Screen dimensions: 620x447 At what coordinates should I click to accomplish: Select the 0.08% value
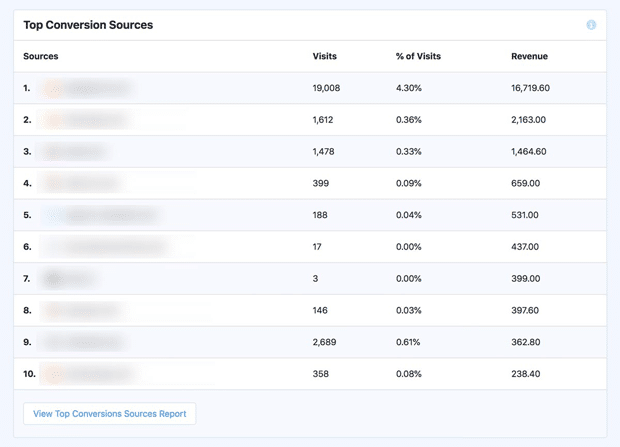click(409, 374)
